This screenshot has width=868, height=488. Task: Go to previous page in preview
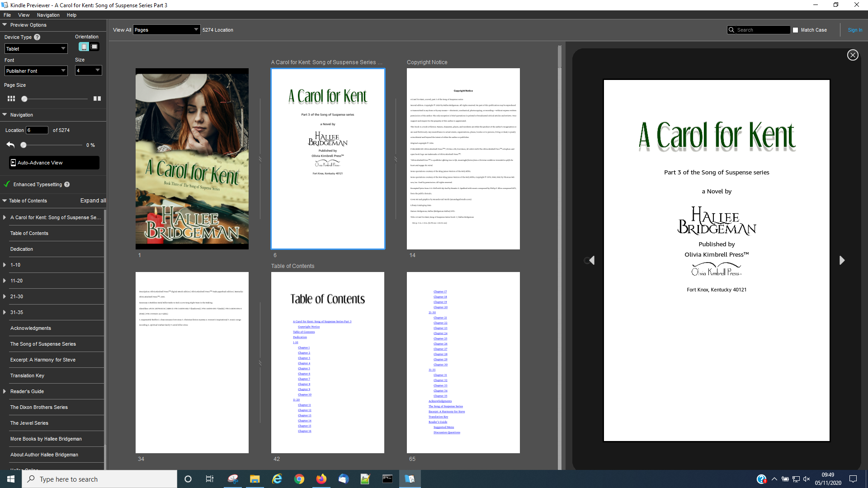click(591, 260)
